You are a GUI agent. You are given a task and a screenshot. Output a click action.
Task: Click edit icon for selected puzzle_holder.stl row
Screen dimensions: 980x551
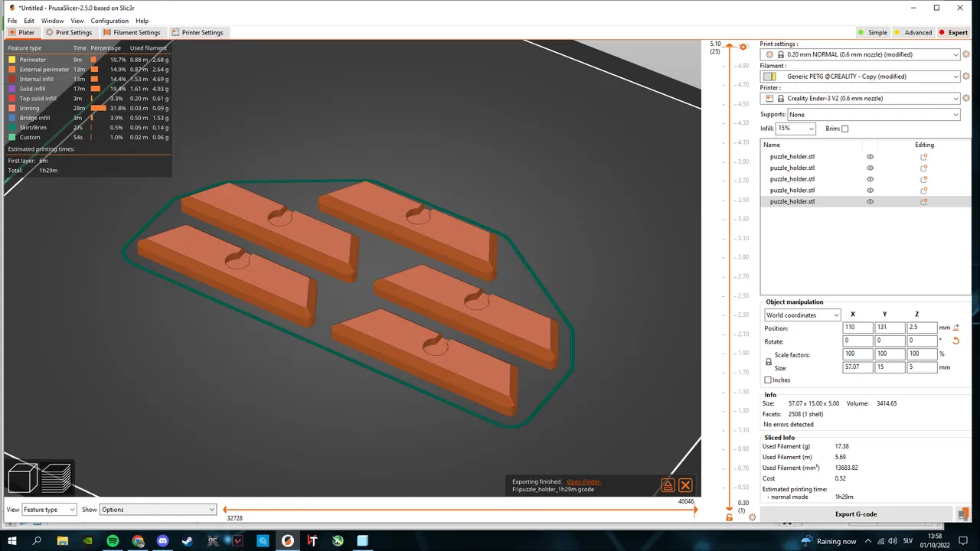[924, 202]
